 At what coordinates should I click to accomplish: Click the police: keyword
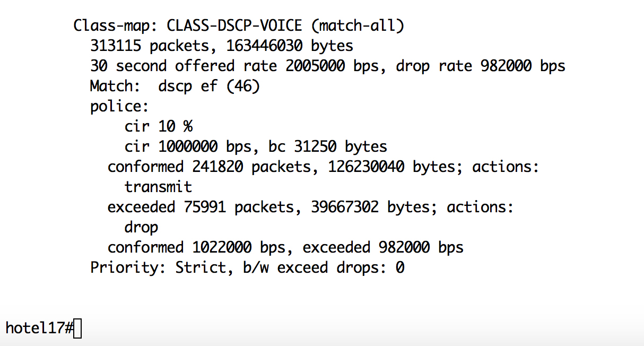pyautogui.click(x=119, y=106)
